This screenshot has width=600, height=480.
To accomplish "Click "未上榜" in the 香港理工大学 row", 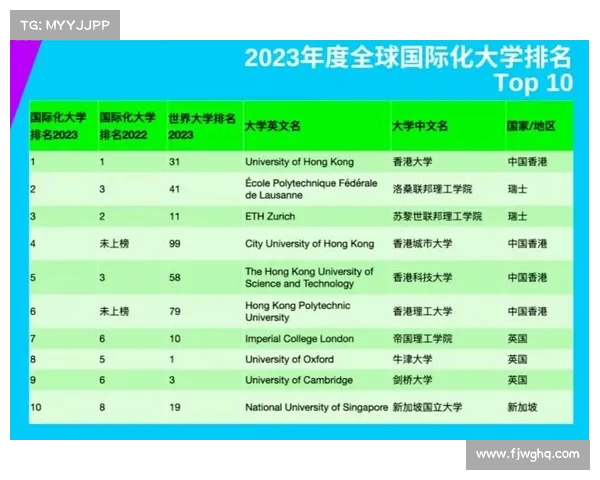I will click(114, 311).
